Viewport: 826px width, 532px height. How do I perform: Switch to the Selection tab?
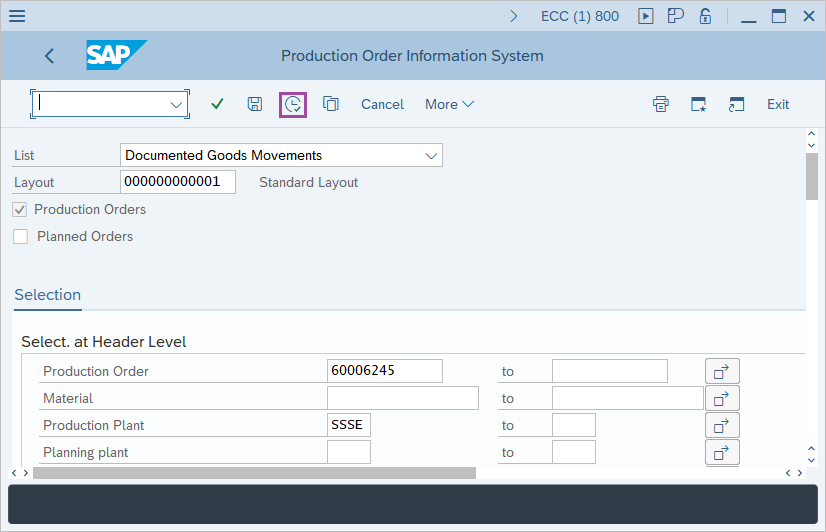[47, 295]
